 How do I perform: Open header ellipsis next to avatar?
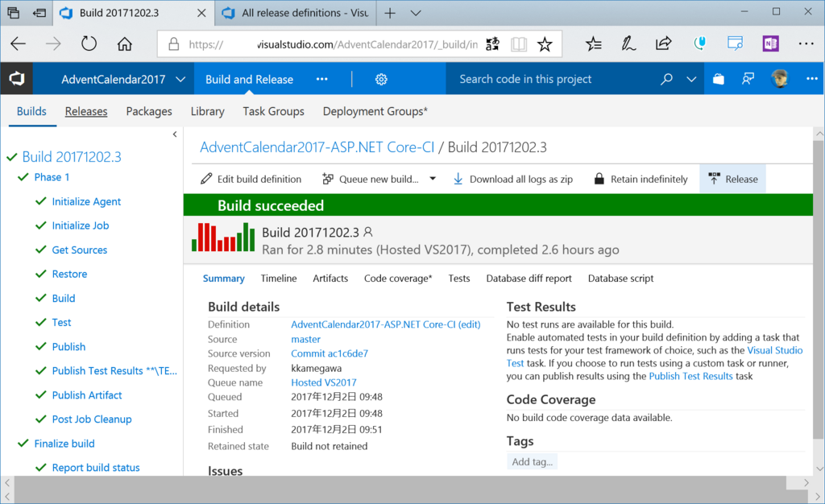[812, 79]
